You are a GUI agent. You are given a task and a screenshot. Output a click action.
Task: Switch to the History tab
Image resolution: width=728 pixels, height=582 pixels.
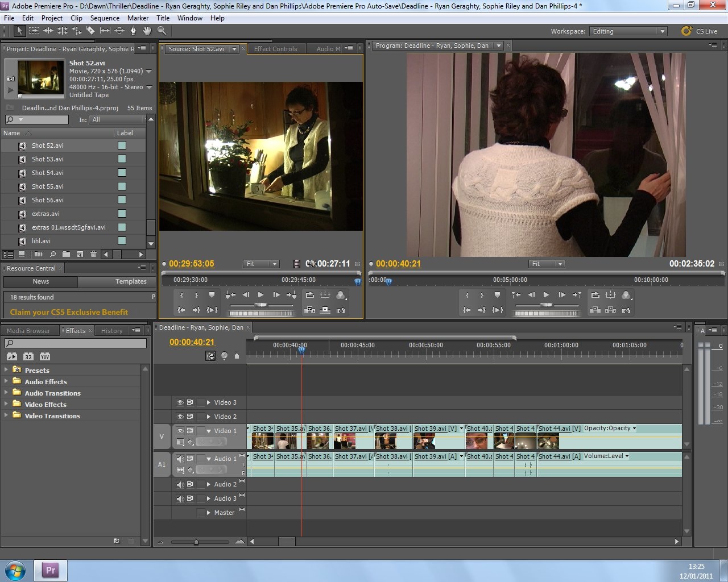(111, 331)
